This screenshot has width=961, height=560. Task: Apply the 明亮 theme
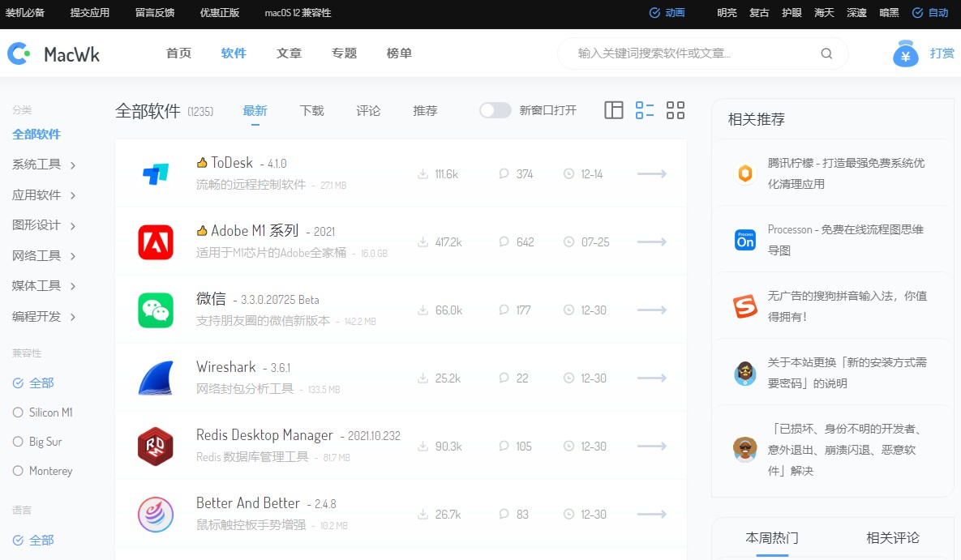(727, 13)
